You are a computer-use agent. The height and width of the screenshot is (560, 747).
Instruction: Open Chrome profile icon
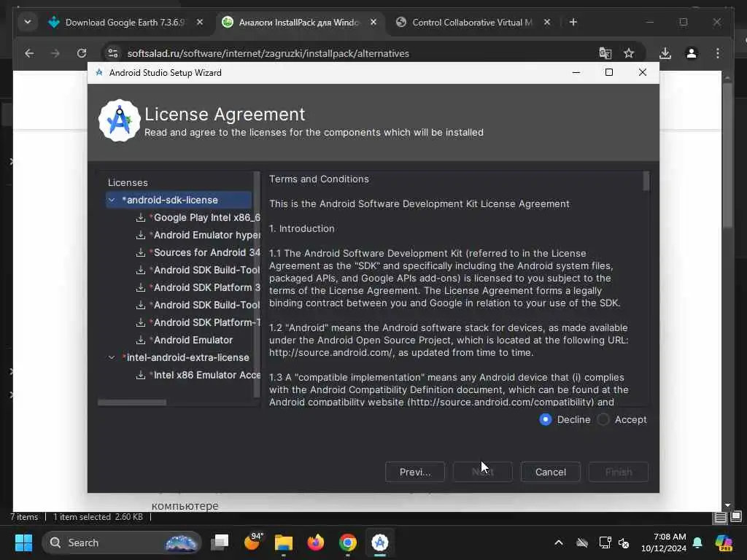[692, 53]
